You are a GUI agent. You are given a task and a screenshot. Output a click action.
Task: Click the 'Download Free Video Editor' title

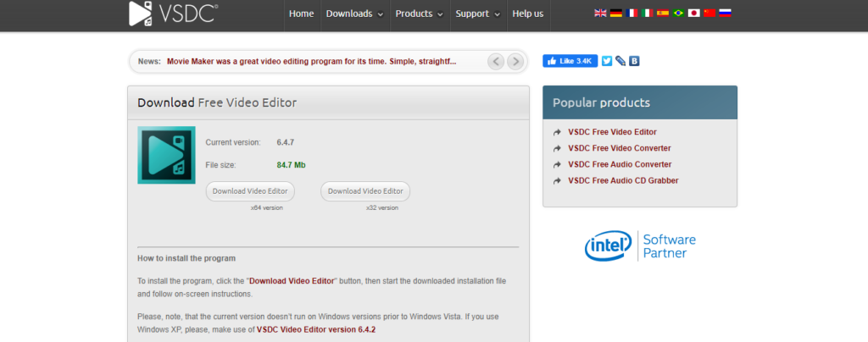(x=217, y=102)
